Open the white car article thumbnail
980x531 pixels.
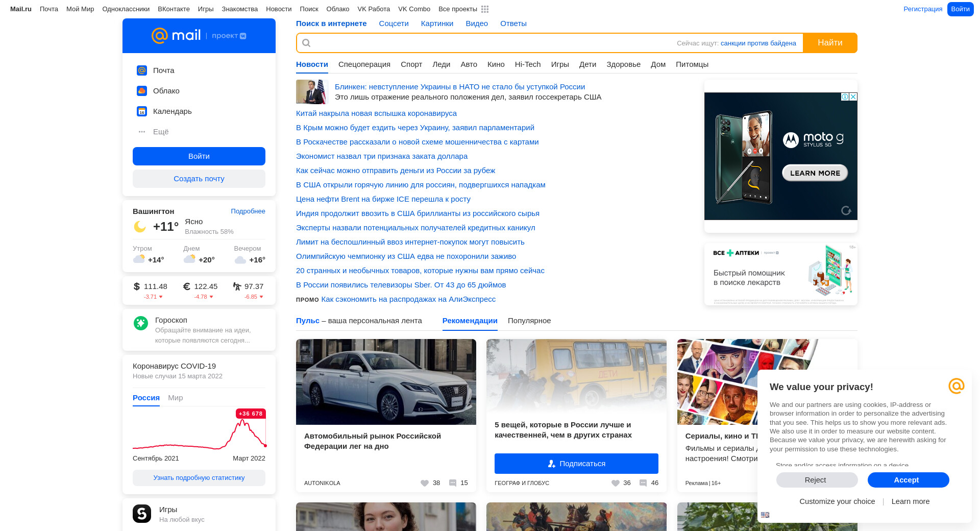pyautogui.click(x=386, y=382)
